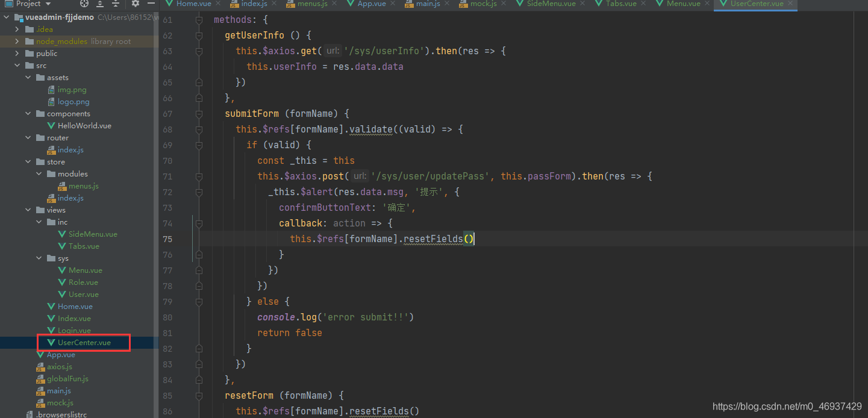Viewport: 868px width, 418px height.
Task: Switch to the menus.js editor tab
Action: click(313, 4)
